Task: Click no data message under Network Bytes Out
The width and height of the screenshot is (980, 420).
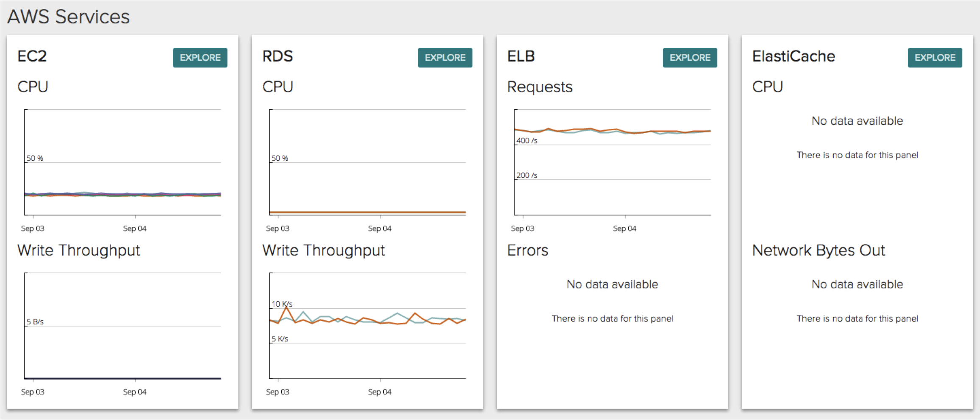Action: (x=857, y=319)
